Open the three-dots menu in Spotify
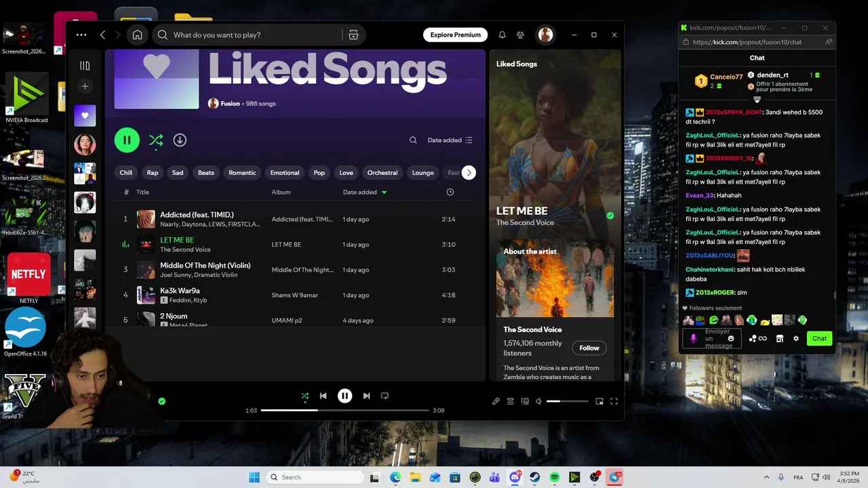The image size is (868, 488). [x=81, y=35]
